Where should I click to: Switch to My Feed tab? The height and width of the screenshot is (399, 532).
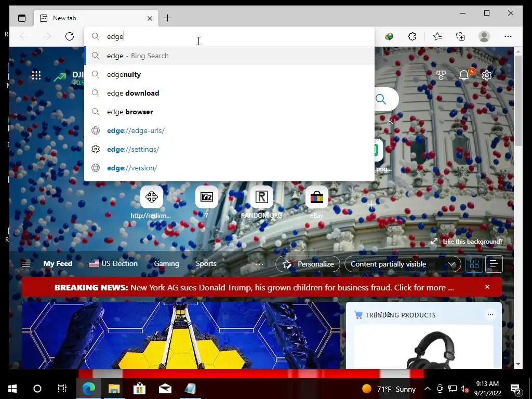click(x=58, y=263)
